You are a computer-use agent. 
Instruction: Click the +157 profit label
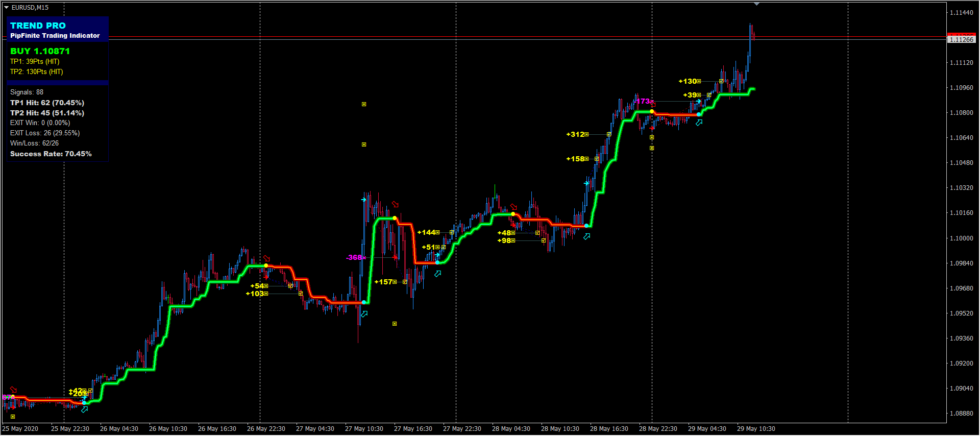point(383,282)
